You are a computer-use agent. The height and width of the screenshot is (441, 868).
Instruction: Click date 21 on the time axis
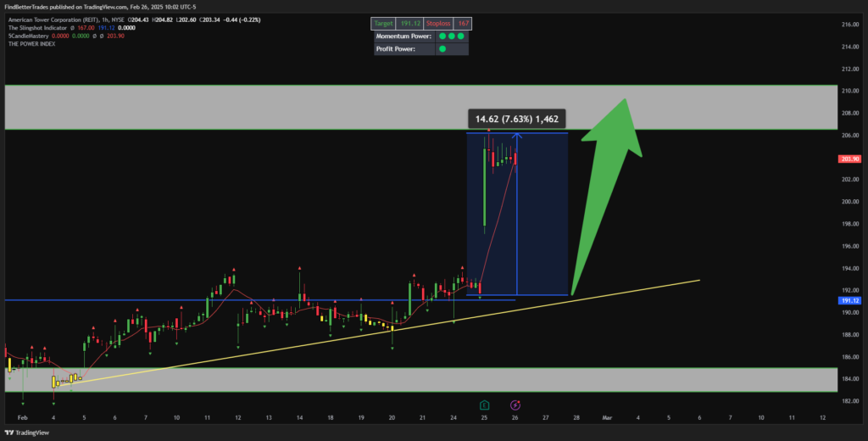[422, 417]
